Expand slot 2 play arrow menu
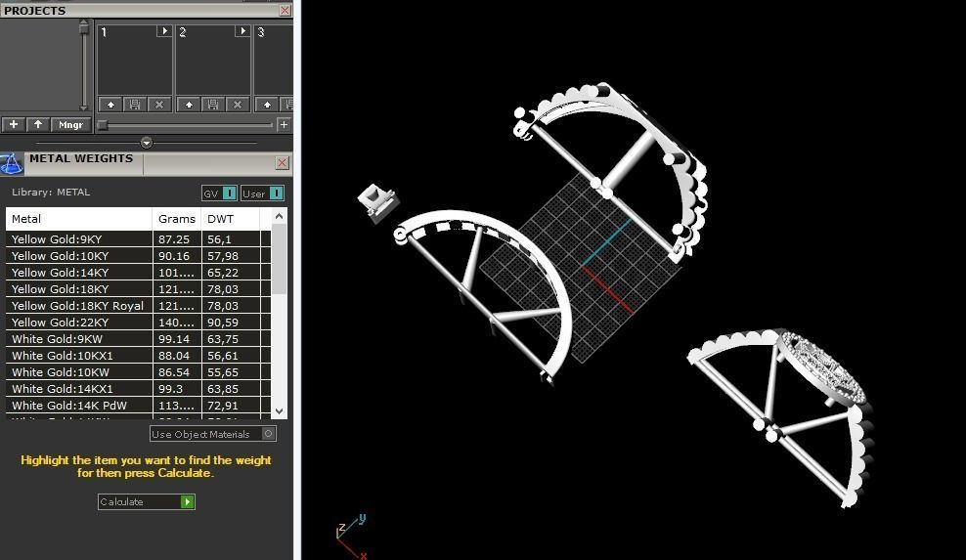The image size is (966, 560). (242, 31)
